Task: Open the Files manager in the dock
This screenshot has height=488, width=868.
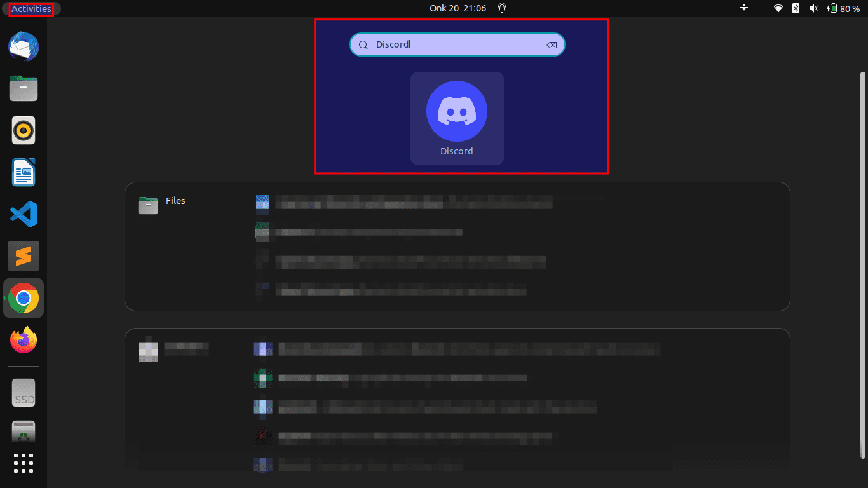Action: [24, 89]
